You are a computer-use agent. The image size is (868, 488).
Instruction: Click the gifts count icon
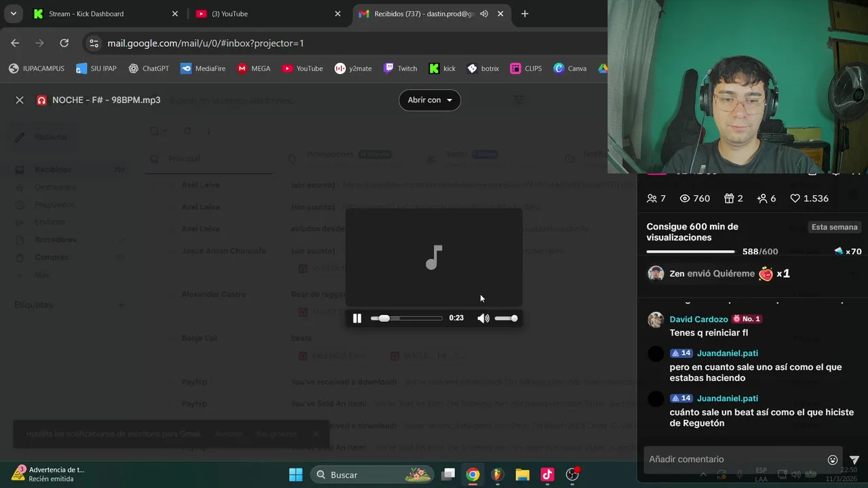pyautogui.click(x=729, y=199)
